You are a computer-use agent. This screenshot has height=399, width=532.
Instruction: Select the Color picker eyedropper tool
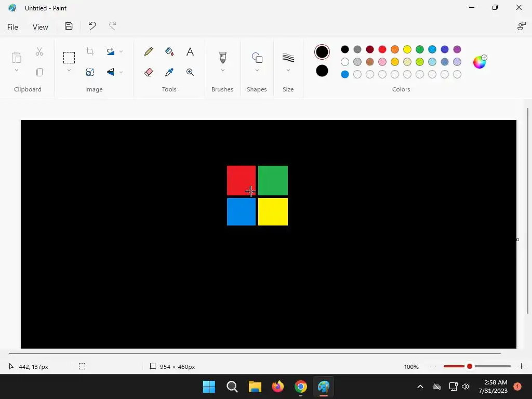169,72
